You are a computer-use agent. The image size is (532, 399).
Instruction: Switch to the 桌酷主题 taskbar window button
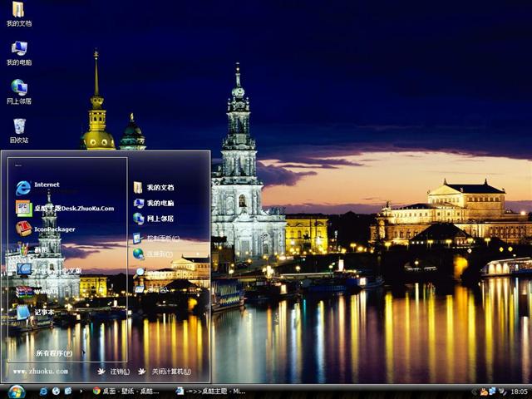pyautogui.click(x=211, y=392)
